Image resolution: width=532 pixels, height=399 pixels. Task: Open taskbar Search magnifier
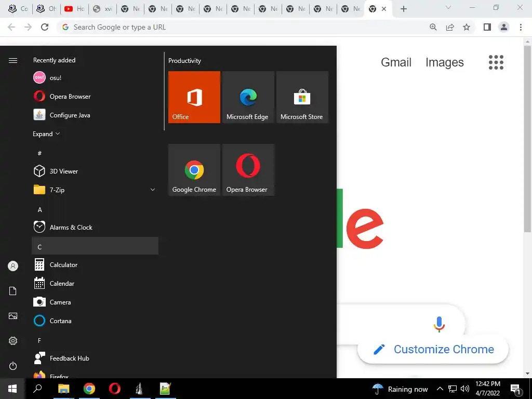[x=37, y=389]
